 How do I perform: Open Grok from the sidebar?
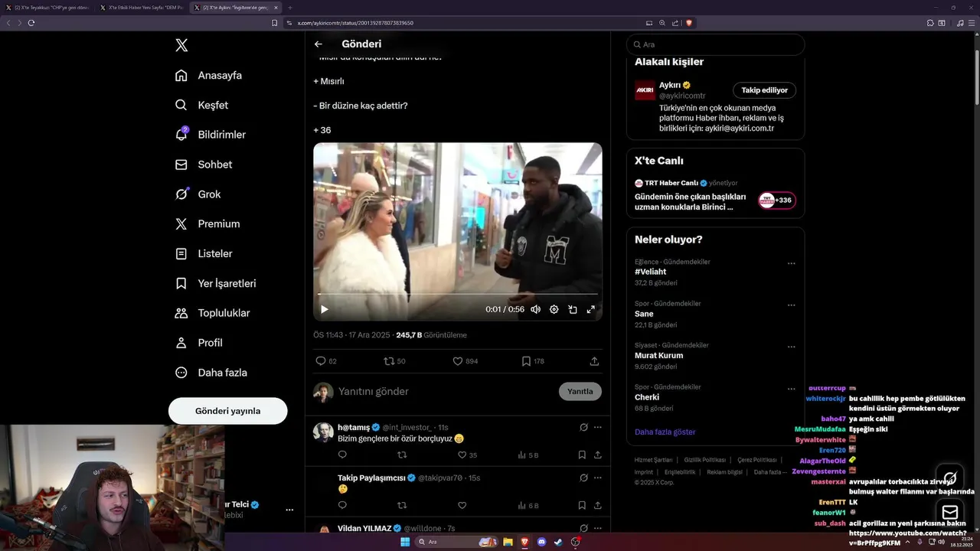(198, 194)
